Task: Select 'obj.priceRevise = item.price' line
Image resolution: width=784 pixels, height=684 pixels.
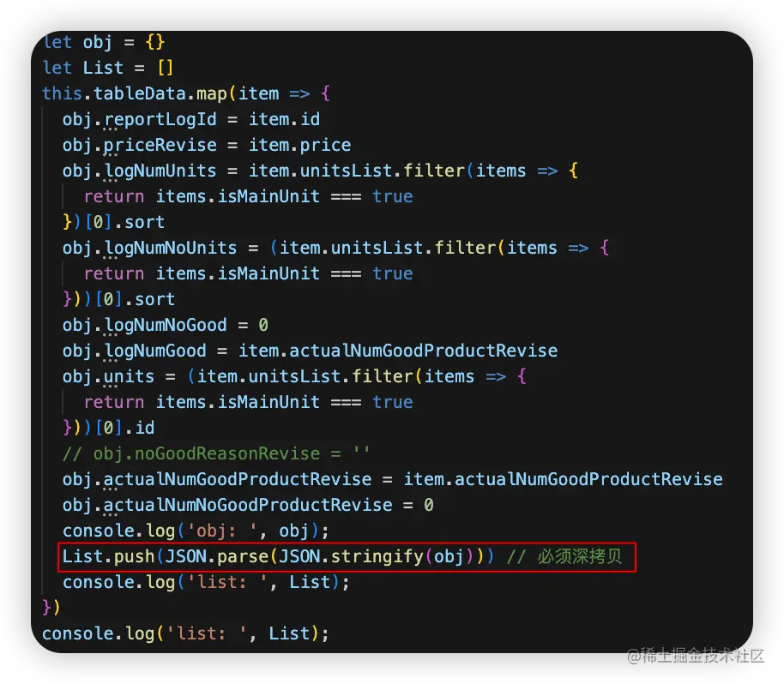Action: pyautogui.click(x=207, y=146)
